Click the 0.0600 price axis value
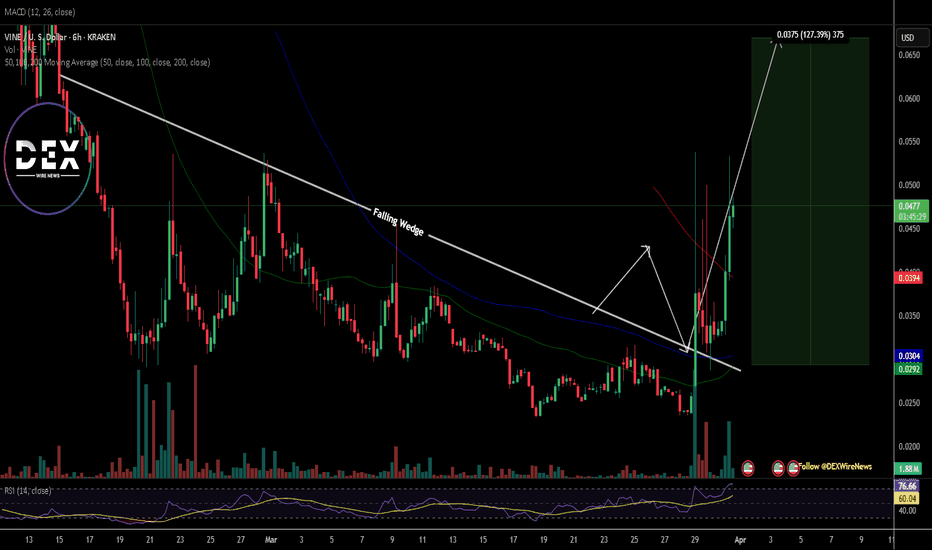Screen dimensions: 932x550 coord(909,98)
